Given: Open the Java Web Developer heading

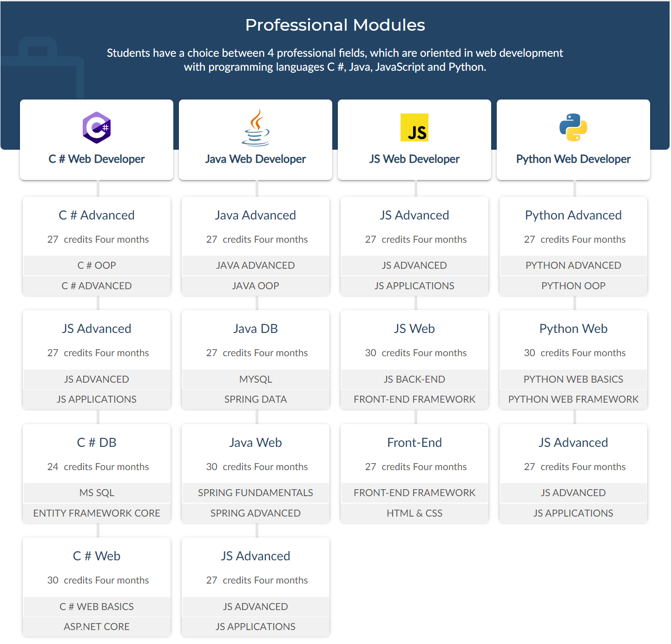Looking at the screenshot, I should point(256,159).
